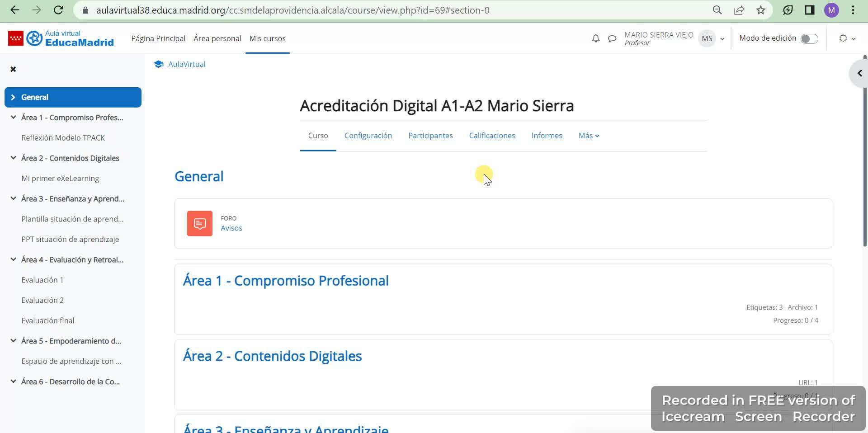Open the notifications bell
868x433 pixels.
click(x=596, y=38)
